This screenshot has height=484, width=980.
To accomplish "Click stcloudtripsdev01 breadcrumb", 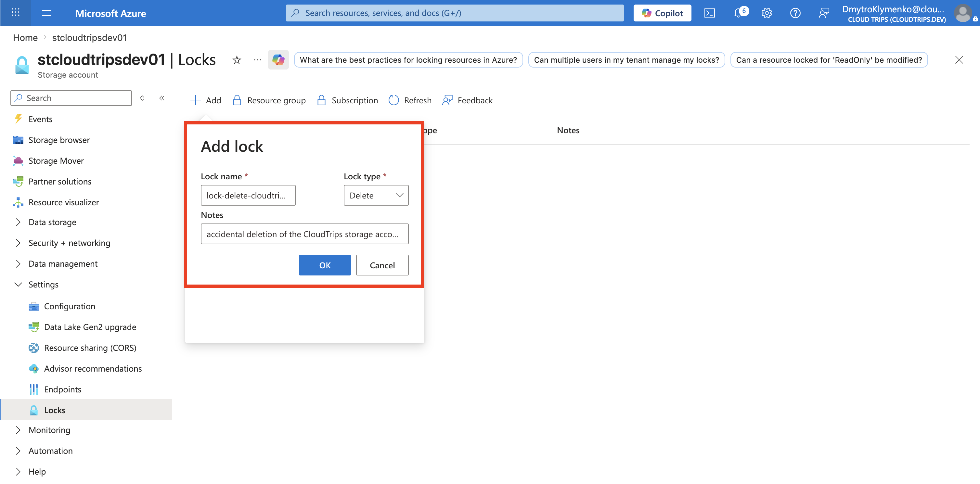I will pos(89,38).
